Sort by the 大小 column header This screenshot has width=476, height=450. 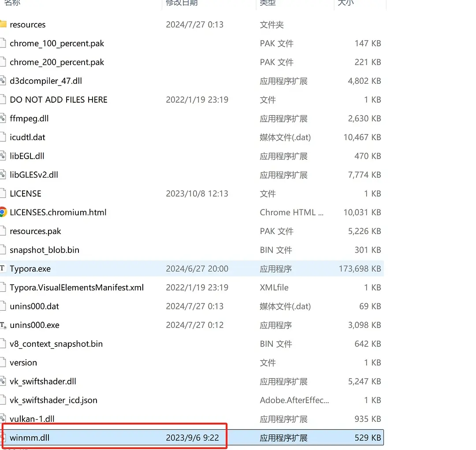click(x=346, y=3)
